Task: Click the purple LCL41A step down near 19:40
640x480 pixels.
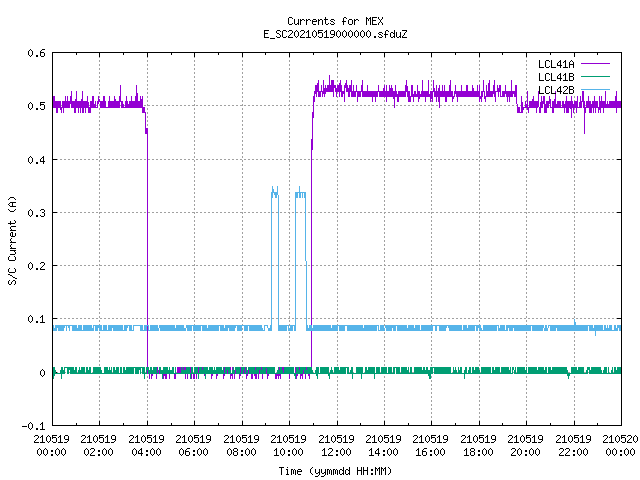Action: click(517, 102)
